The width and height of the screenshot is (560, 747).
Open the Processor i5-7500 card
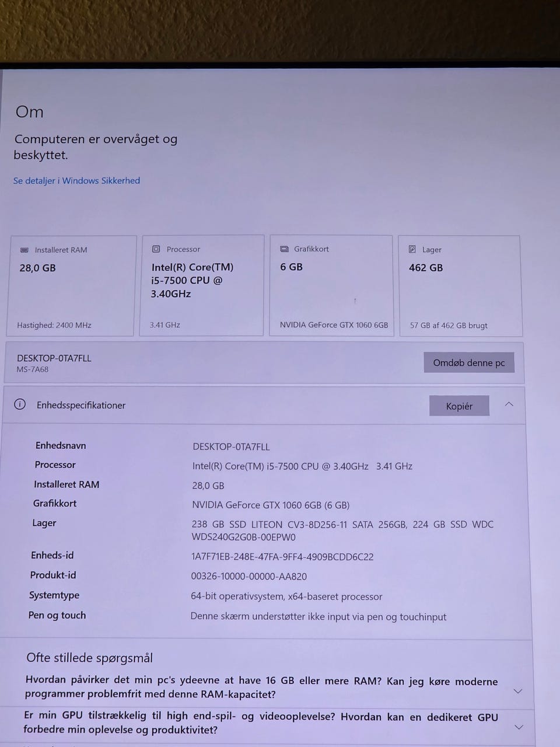pyautogui.click(x=201, y=286)
